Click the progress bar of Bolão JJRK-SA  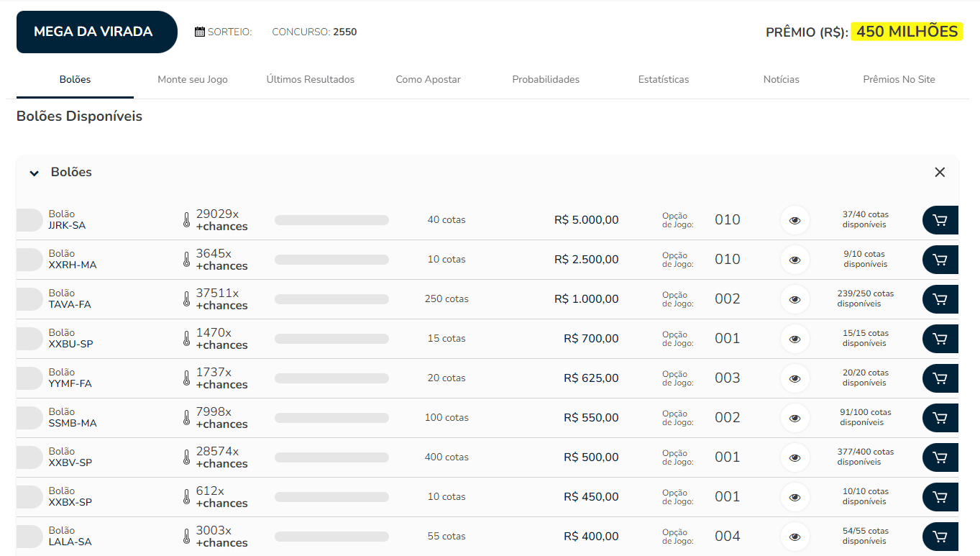click(x=331, y=220)
